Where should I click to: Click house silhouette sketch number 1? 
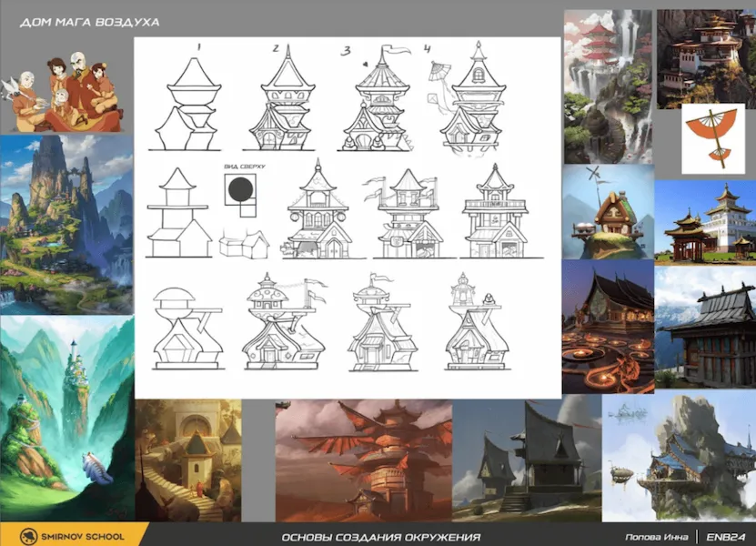pyautogui.click(x=190, y=103)
